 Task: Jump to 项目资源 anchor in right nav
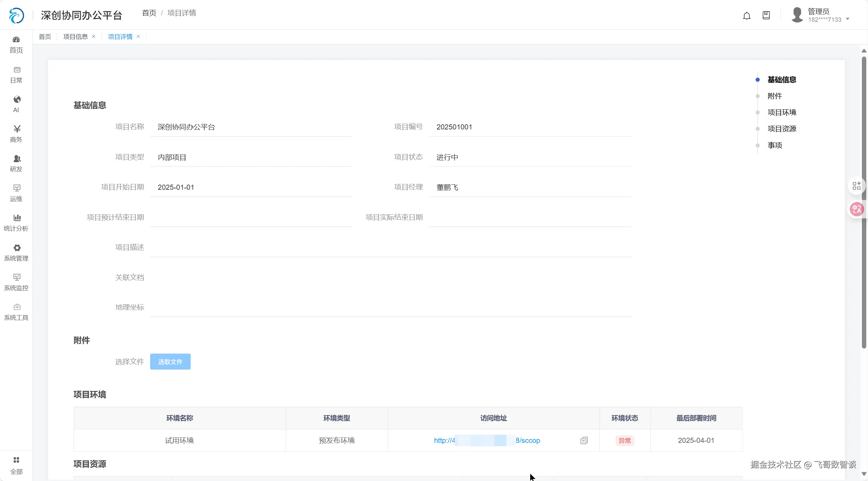[x=782, y=129]
